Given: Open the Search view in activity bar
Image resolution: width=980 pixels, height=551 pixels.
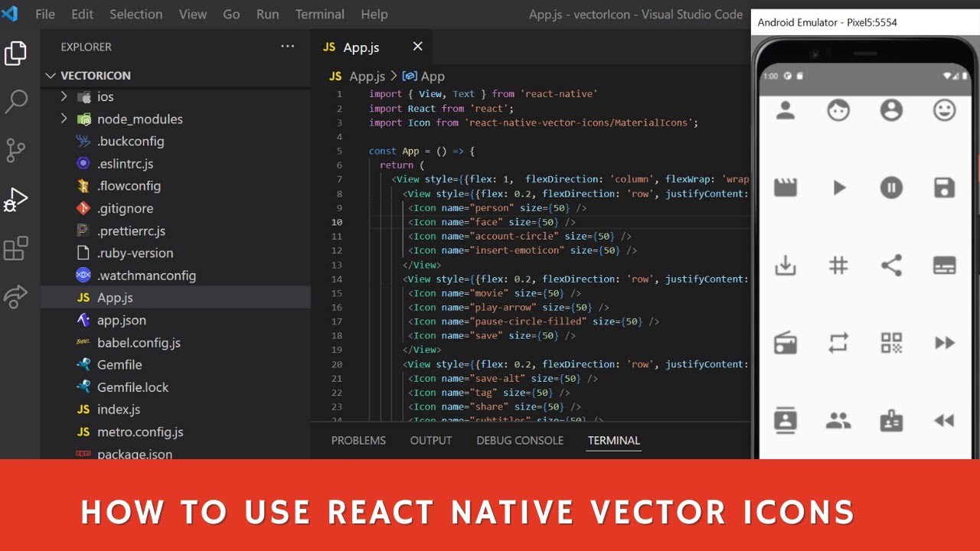Looking at the screenshot, I should tap(16, 102).
